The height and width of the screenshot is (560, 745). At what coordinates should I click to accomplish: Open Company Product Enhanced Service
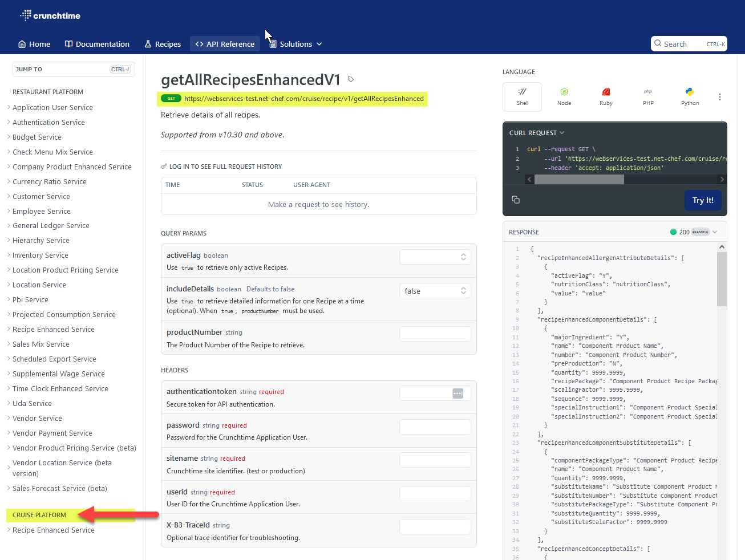(x=72, y=167)
